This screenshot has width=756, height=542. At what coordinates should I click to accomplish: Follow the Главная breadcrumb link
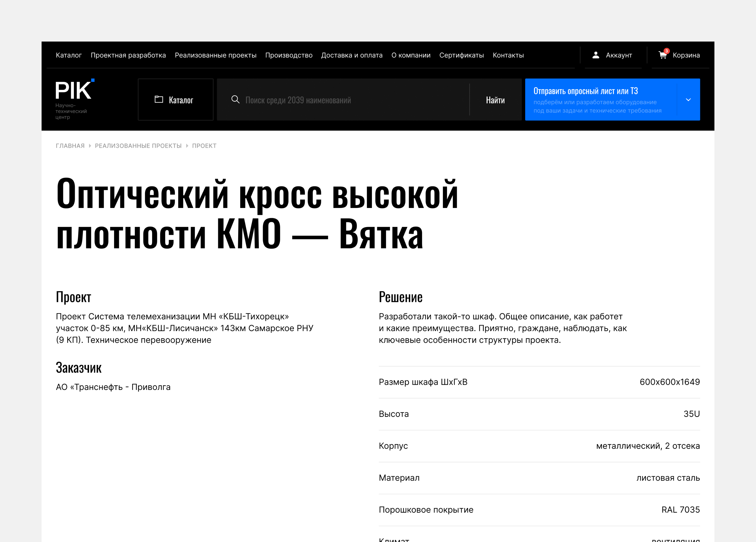pyautogui.click(x=70, y=146)
